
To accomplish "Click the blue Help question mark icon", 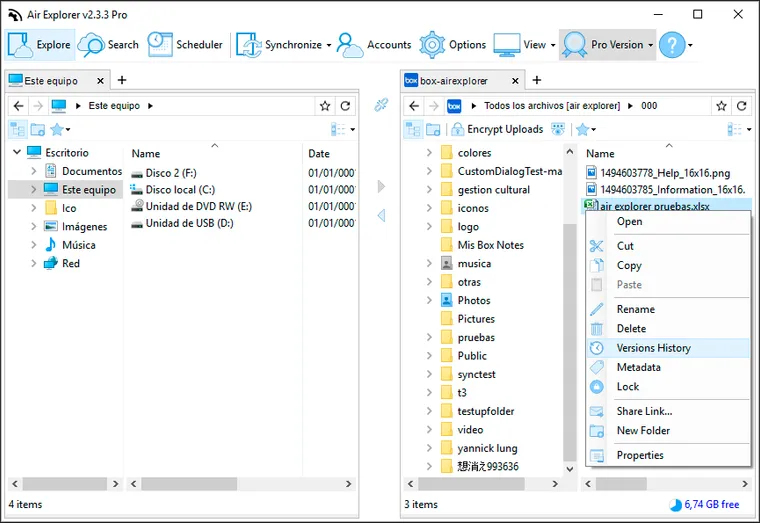I will tap(672, 45).
